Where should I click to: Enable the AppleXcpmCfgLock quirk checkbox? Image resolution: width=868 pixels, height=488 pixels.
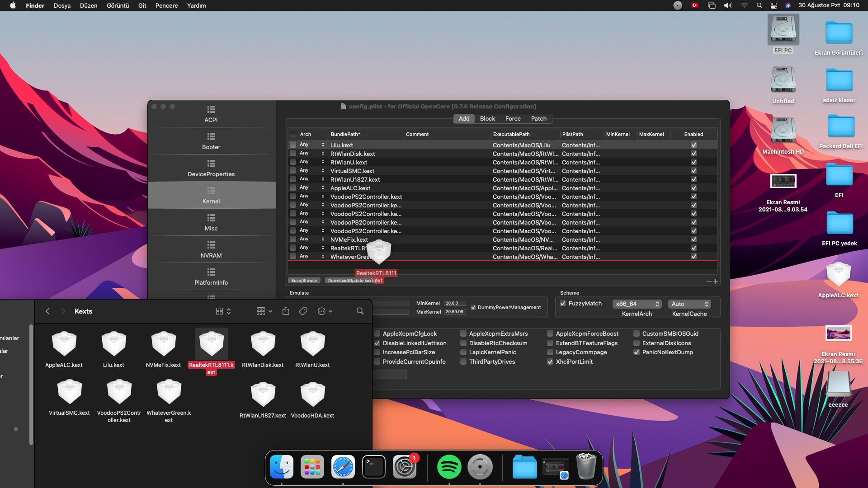377,334
